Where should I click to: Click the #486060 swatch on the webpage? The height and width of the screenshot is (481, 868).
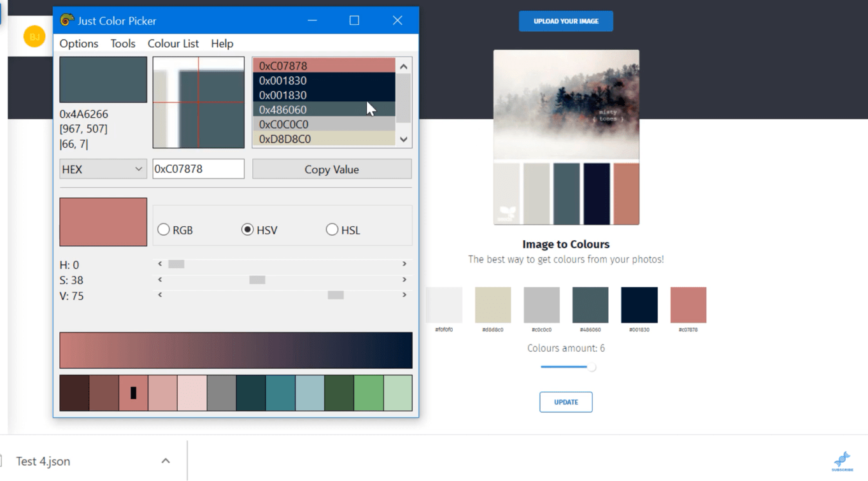click(x=590, y=305)
